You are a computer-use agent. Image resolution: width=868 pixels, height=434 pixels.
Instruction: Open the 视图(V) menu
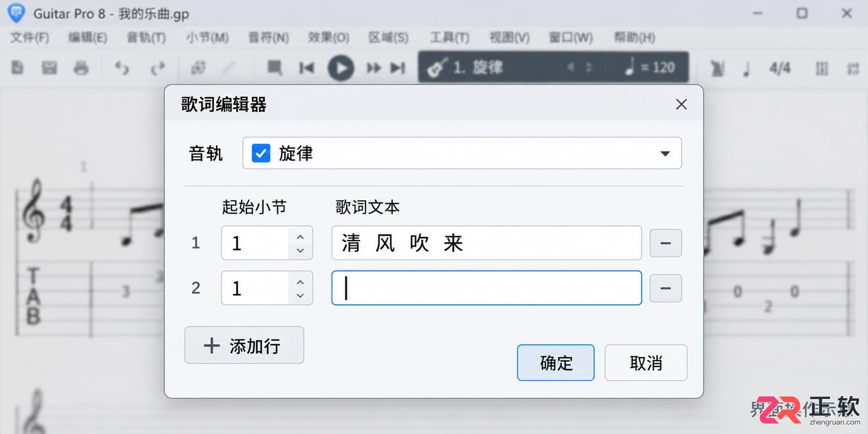[x=509, y=37]
